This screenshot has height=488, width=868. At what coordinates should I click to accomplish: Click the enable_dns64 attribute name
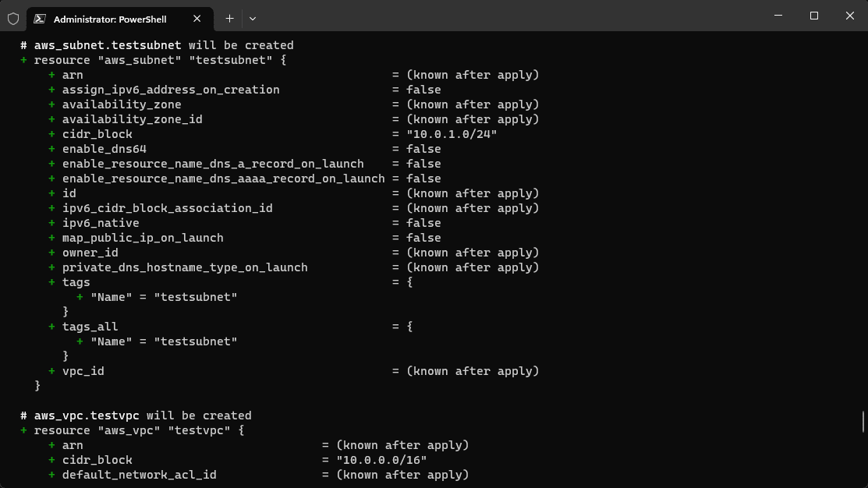coord(105,149)
